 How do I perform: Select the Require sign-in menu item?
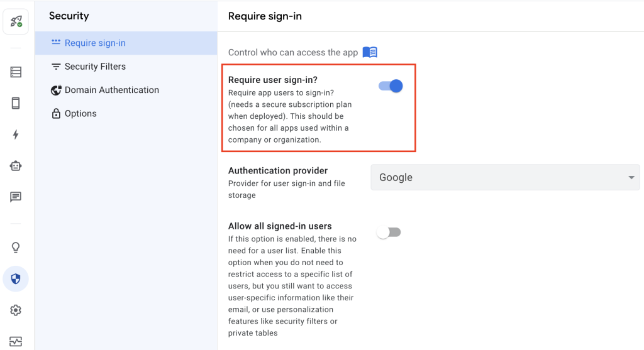click(x=94, y=43)
